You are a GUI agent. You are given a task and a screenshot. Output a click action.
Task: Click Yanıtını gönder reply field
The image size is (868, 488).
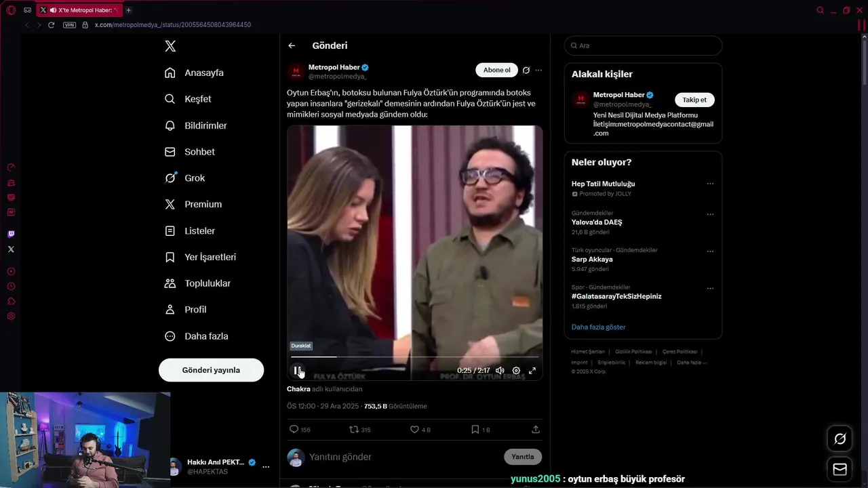[x=403, y=457]
